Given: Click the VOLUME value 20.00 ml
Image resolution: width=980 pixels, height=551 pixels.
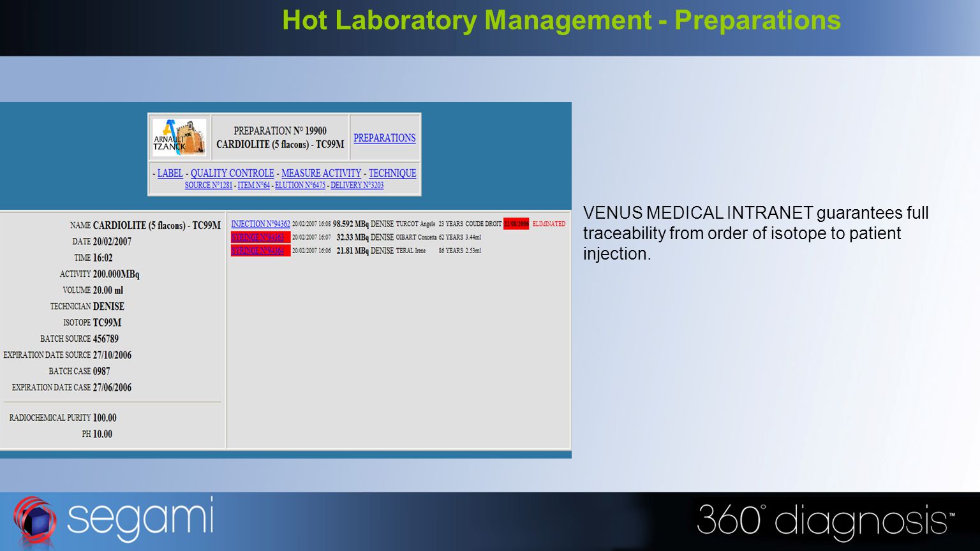Looking at the screenshot, I should click(x=108, y=290).
